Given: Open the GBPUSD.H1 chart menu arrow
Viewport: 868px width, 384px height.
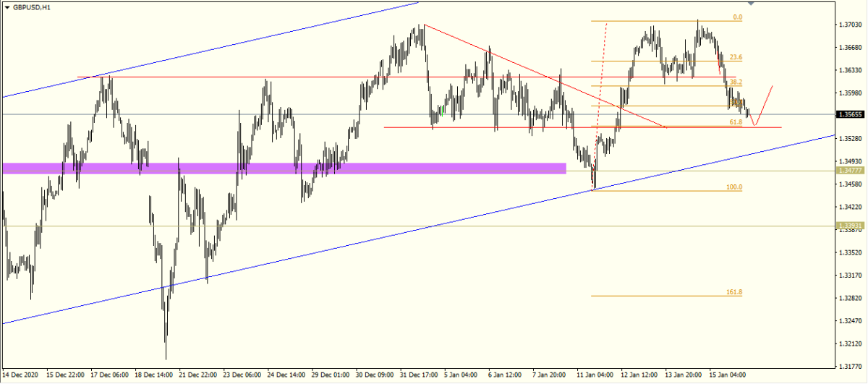Looking at the screenshot, I should point(7,7).
